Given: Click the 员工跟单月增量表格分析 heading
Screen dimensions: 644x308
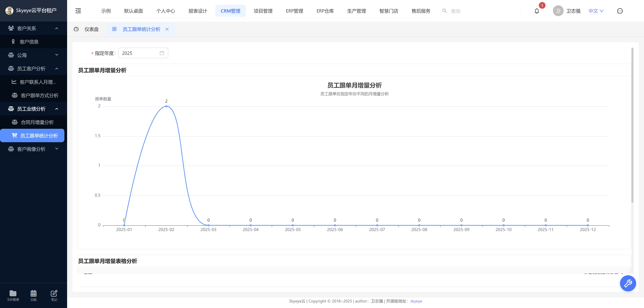Looking at the screenshot, I should 108,261.
